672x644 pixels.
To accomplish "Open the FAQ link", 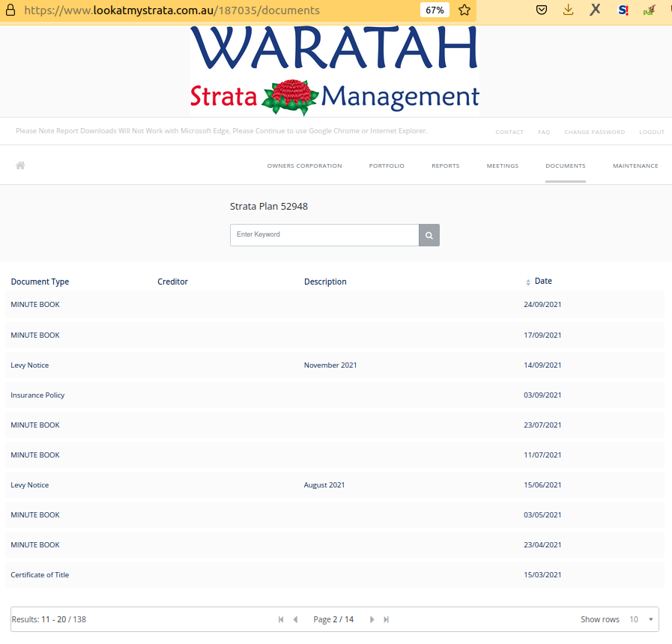I will (544, 132).
